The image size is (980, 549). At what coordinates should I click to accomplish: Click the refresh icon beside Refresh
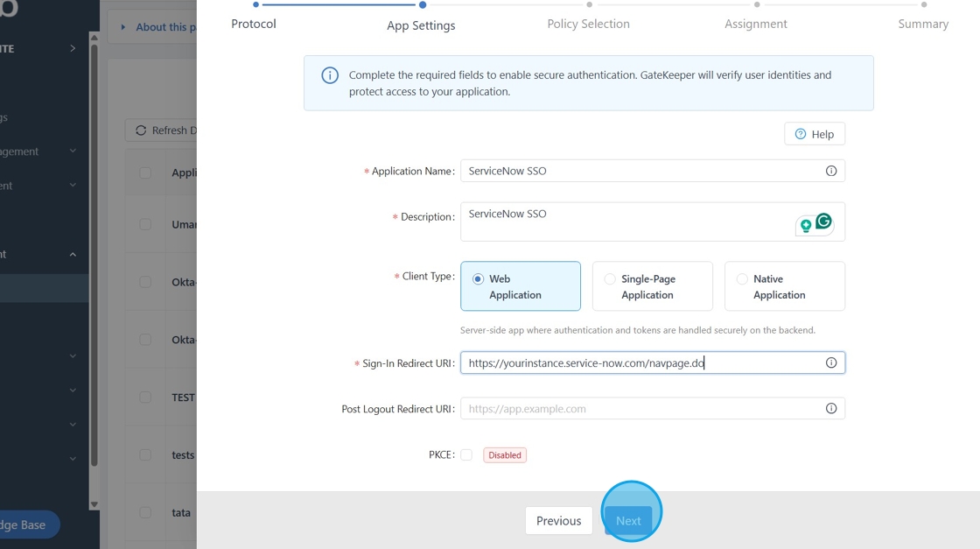coord(141,130)
